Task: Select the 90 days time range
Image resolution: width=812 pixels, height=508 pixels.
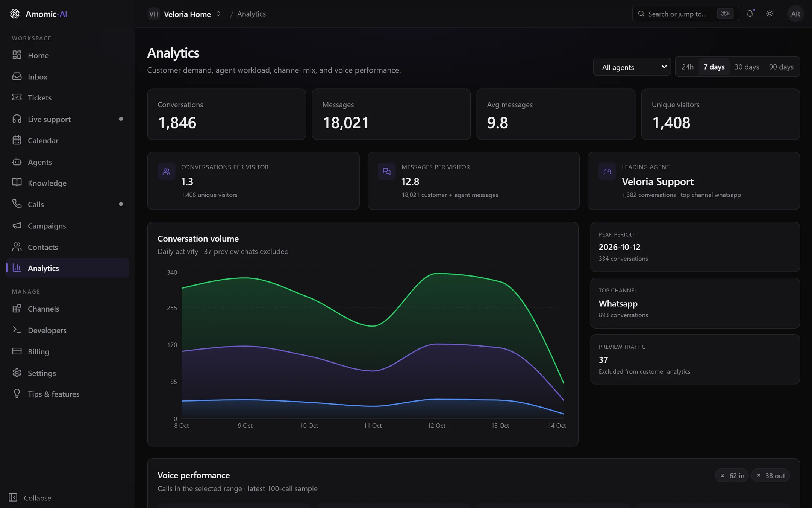Action: click(781, 67)
